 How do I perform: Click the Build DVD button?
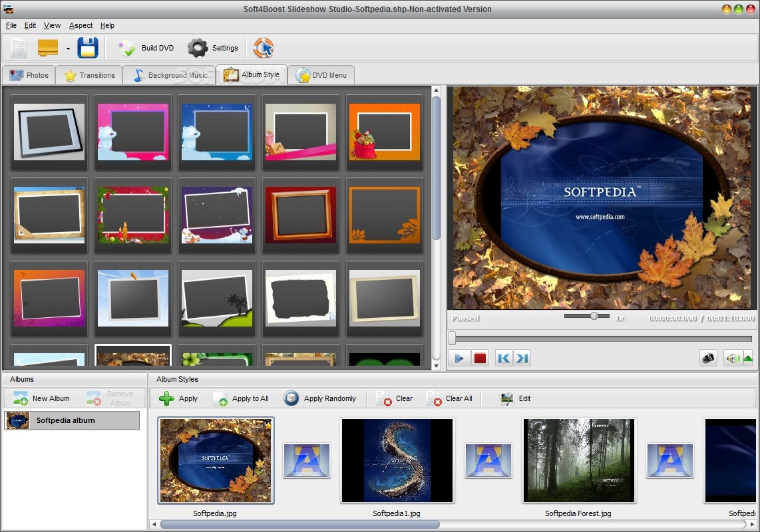[x=146, y=48]
